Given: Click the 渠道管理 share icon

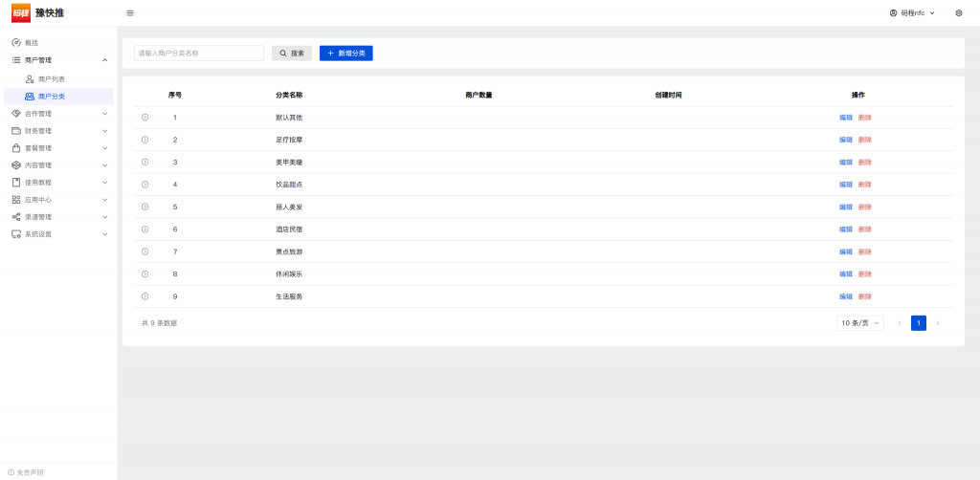Looking at the screenshot, I should click(16, 217).
